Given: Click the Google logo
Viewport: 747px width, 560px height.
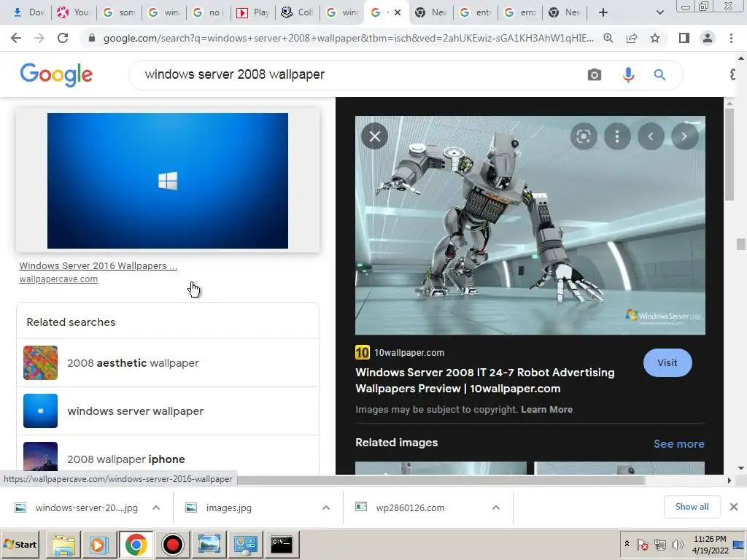Looking at the screenshot, I should (56, 75).
